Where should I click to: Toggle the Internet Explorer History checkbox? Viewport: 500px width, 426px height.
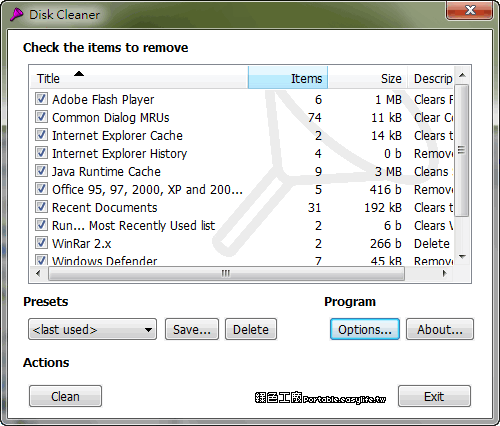(x=41, y=153)
